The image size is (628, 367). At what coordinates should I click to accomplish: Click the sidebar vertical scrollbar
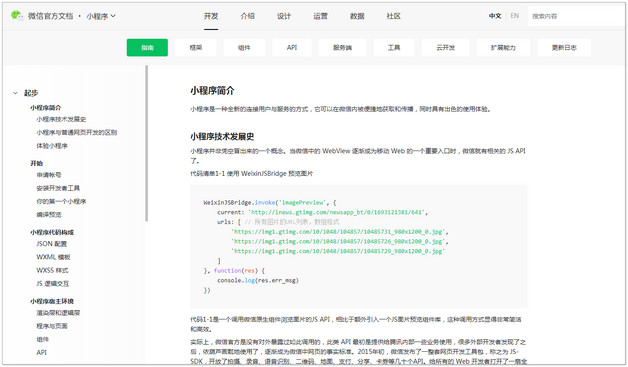click(147, 143)
